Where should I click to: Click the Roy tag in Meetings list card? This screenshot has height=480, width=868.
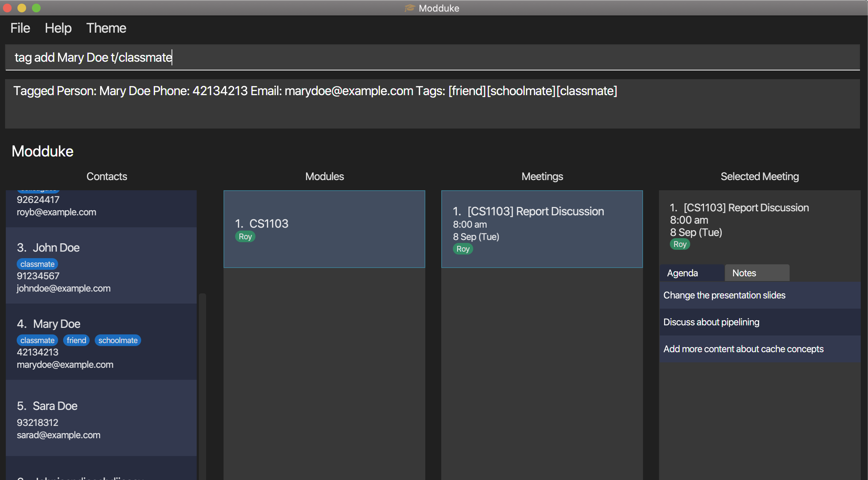click(x=463, y=249)
